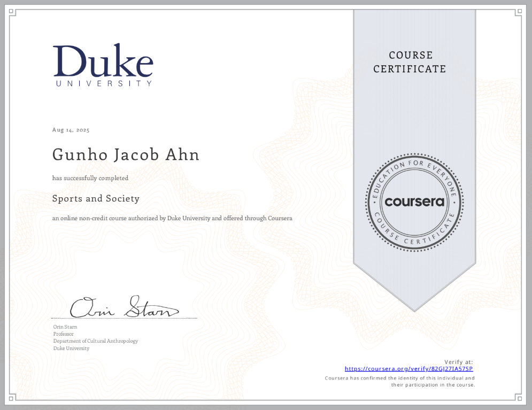Image resolution: width=532 pixels, height=410 pixels.
Task: Click the "Coursera has confirmed the identity" note
Action: [400, 382]
